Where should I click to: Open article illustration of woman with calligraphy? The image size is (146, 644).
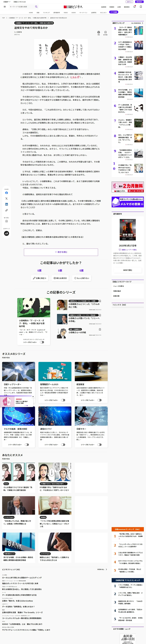tap(61, 54)
